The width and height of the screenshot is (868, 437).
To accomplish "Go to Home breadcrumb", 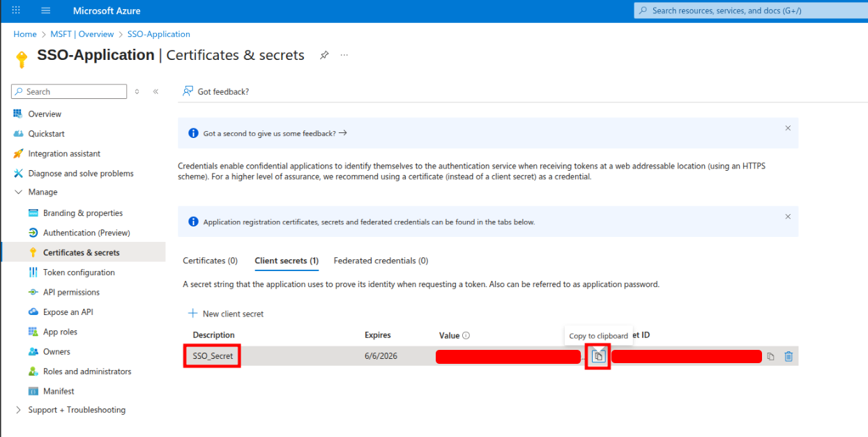I will tap(25, 34).
